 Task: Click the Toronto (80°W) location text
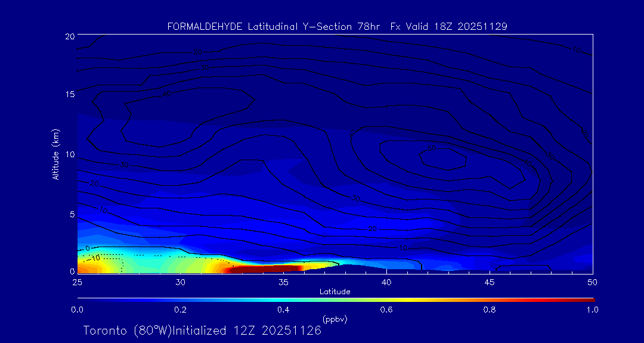126,330
